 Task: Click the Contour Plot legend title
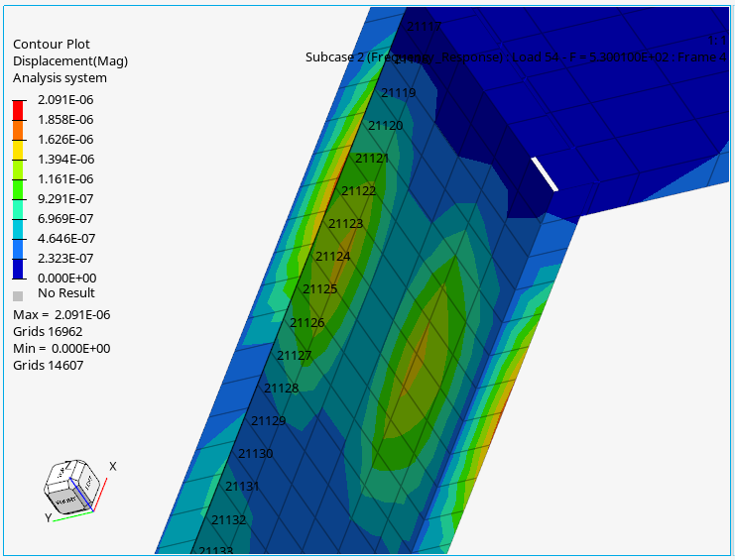52,44
